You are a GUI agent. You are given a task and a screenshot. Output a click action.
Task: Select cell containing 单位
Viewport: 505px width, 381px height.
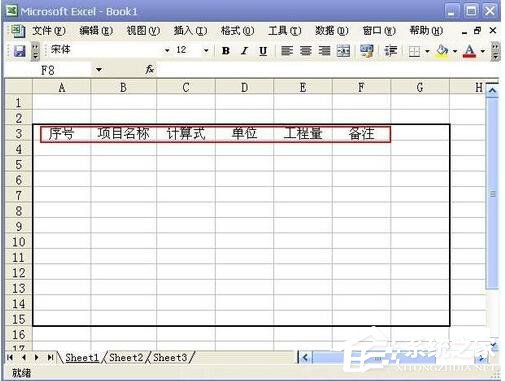coord(244,134)
